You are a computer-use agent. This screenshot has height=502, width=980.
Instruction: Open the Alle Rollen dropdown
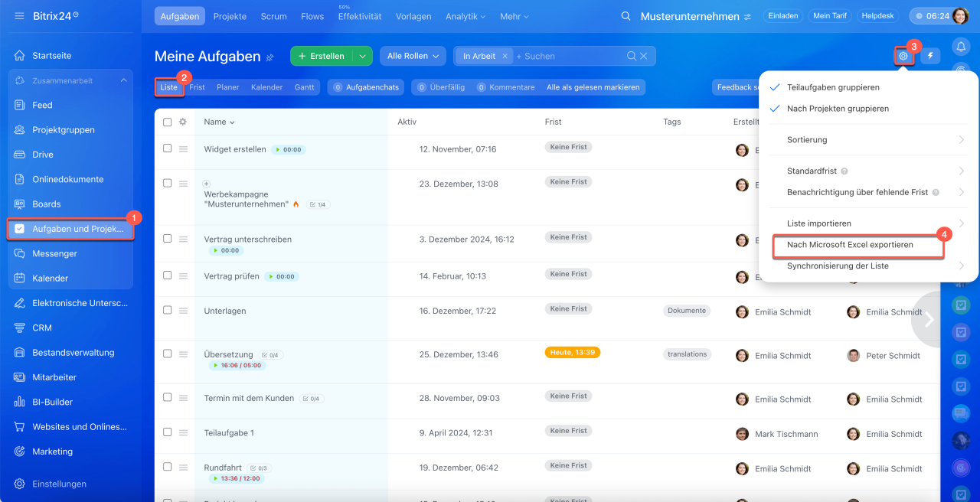coord(413,56)
